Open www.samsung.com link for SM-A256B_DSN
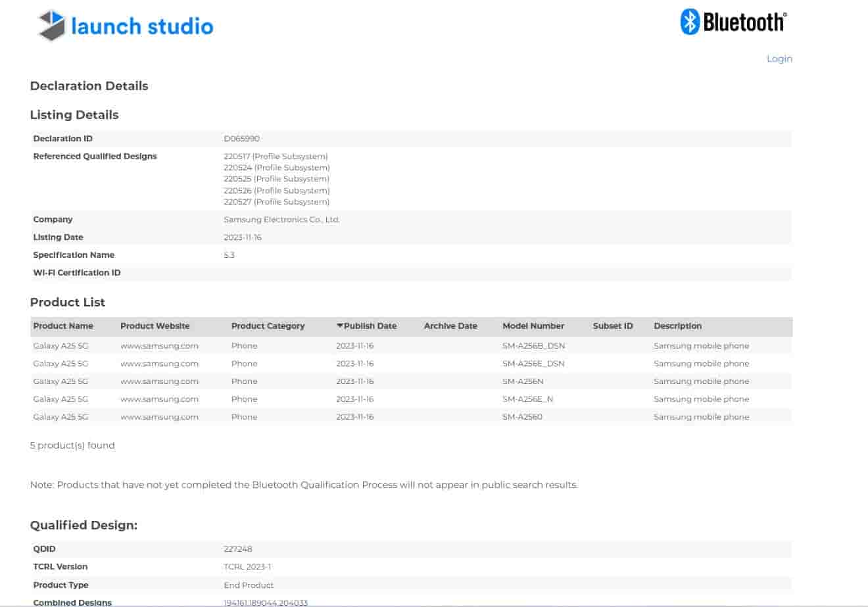The width and height of the screenshot is (868, 607). tap(159, 346)
